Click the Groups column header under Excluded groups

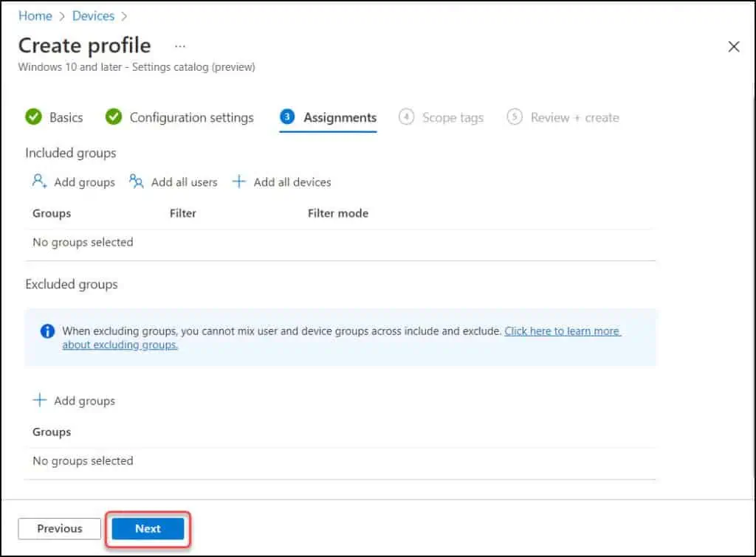coord(52,432)
